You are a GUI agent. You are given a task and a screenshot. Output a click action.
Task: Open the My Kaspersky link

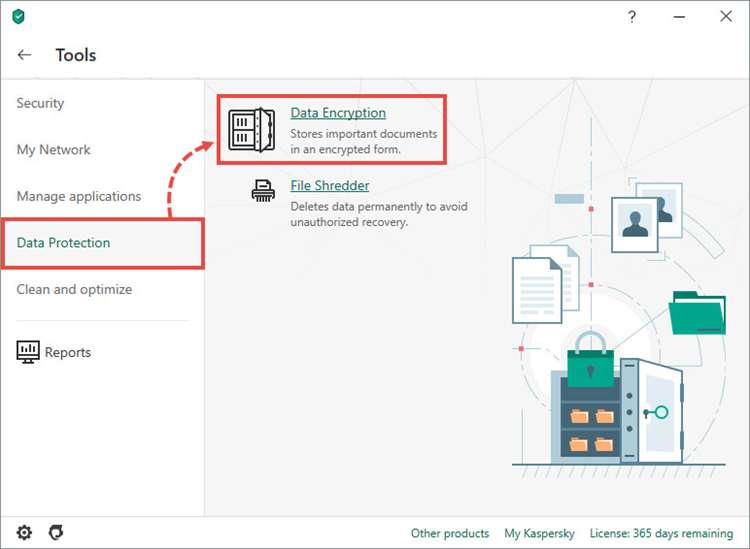tap(540, 533)
